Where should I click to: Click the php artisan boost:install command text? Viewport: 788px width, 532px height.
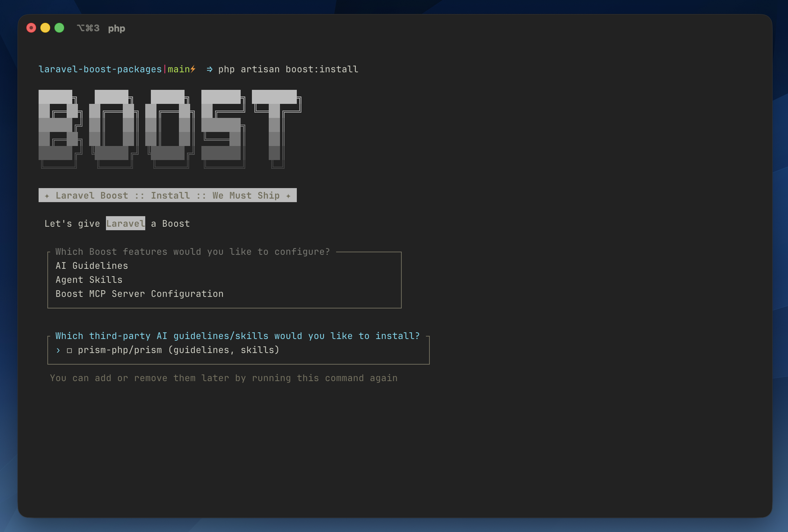pos(288,69)
